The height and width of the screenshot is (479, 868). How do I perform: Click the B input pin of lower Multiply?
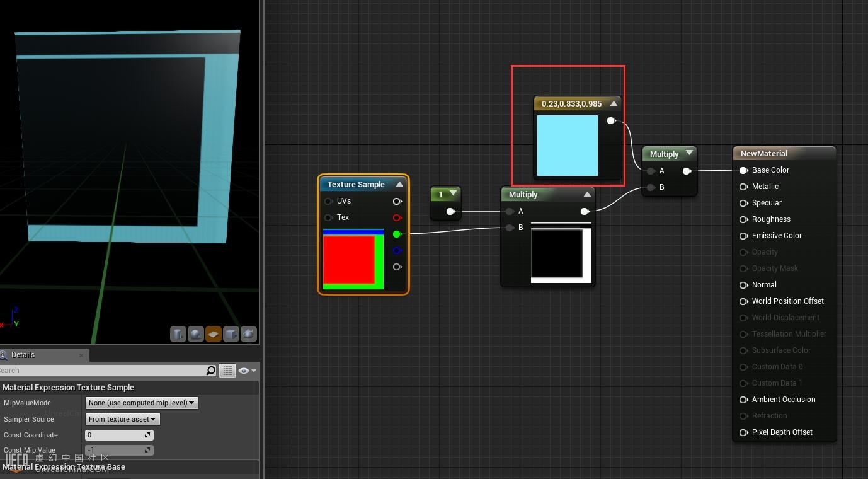[510, 228]
